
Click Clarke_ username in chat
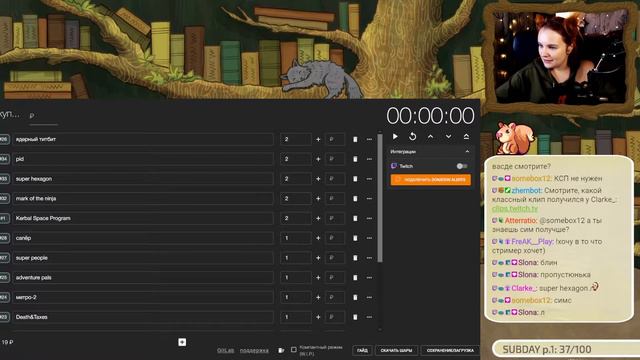coord(524,288)
